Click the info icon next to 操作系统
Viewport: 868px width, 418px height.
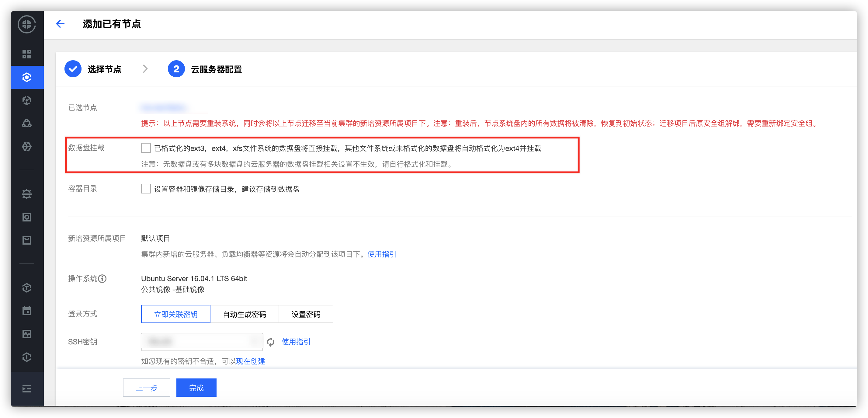pyautogui.click(x=102, y=278)
